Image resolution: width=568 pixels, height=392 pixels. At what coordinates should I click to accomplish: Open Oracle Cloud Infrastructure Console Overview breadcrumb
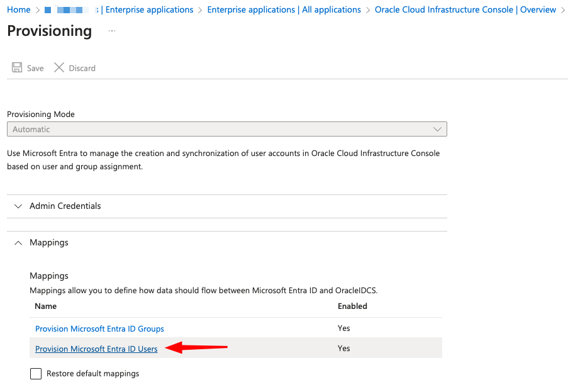(x=465, y=10)
